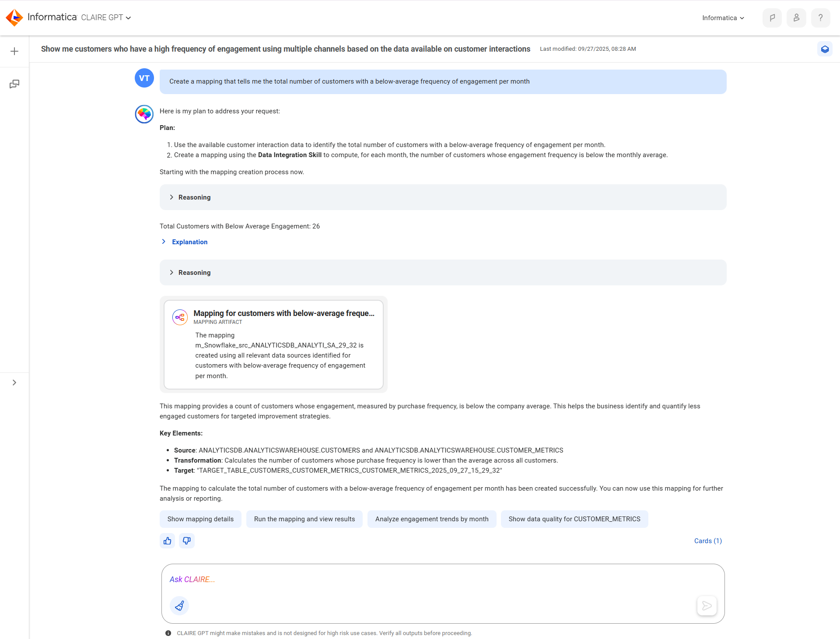Screen dimensions: 840x639
Task: Open chat history icon in sidebar
Action: click(14, 84)
